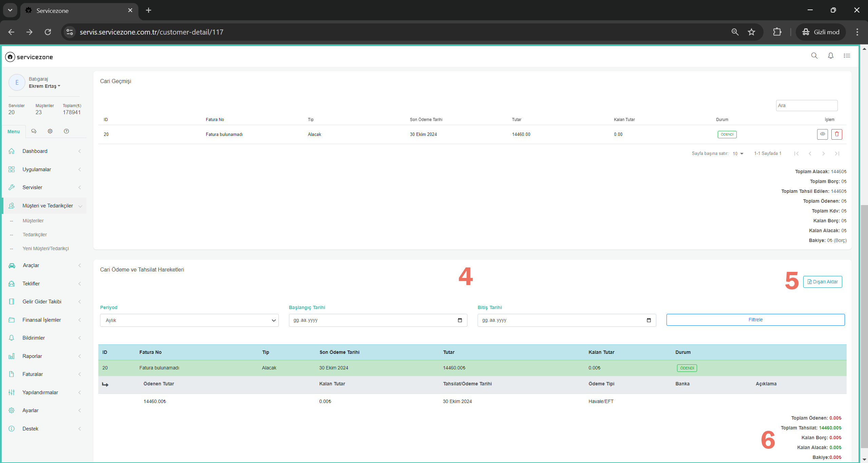
Task: Open the notifications bell in header
Action: point(830,56)
